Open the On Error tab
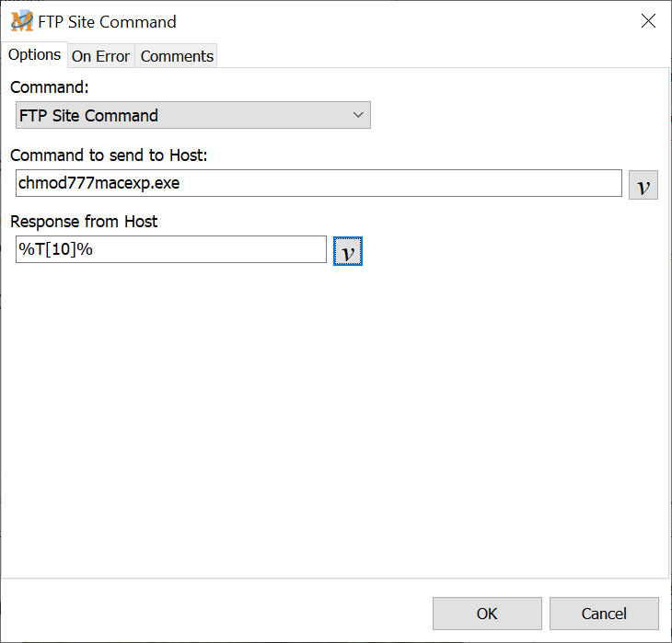672x643 pixels. [x=100, y=56]
